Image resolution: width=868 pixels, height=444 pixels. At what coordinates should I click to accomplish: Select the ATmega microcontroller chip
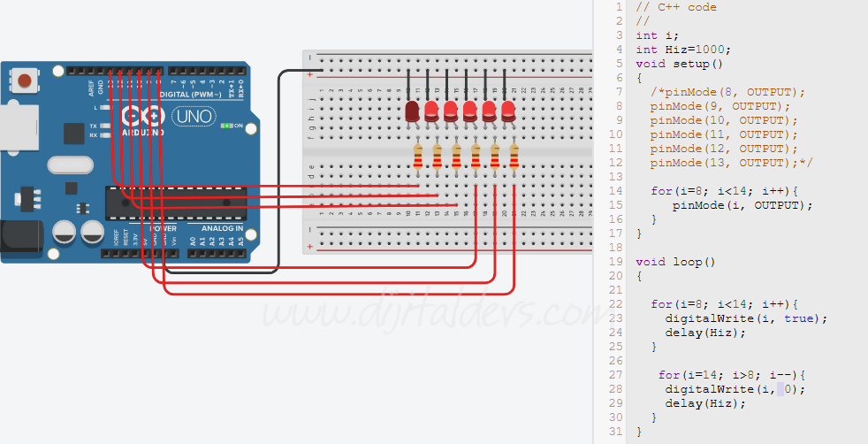(x=176, y=203)
